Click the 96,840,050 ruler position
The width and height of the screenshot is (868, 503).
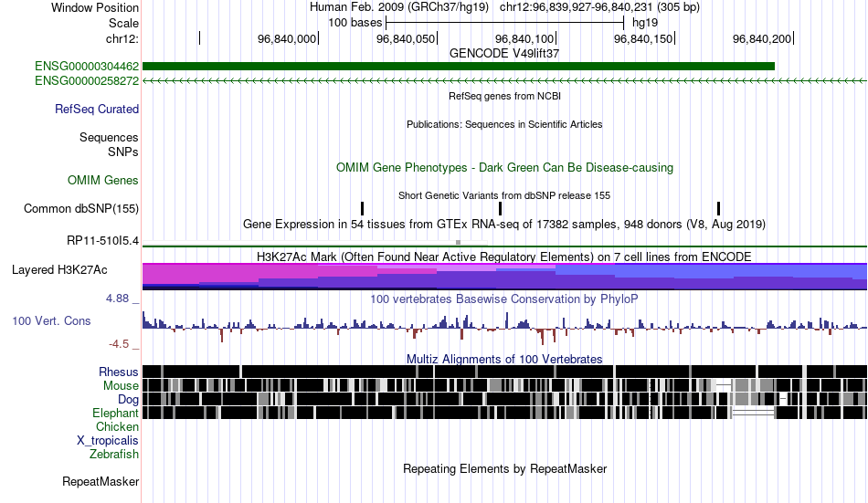pos(407,38)
